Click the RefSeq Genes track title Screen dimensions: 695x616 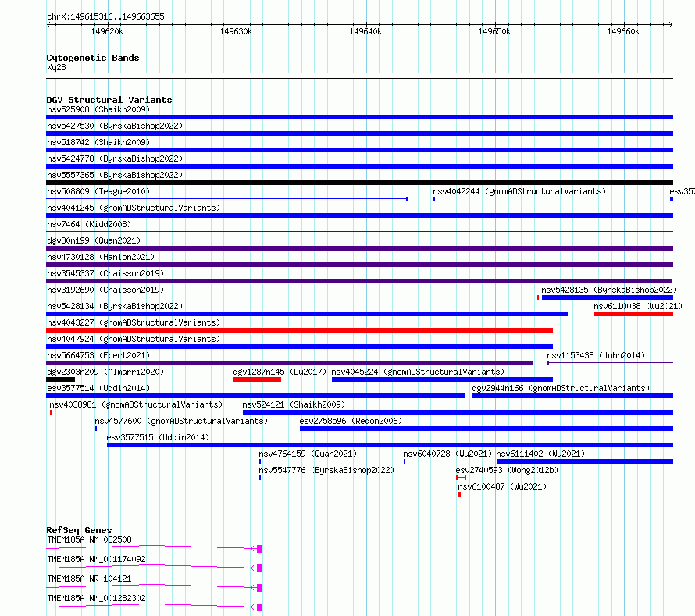(x=79, y=530)
